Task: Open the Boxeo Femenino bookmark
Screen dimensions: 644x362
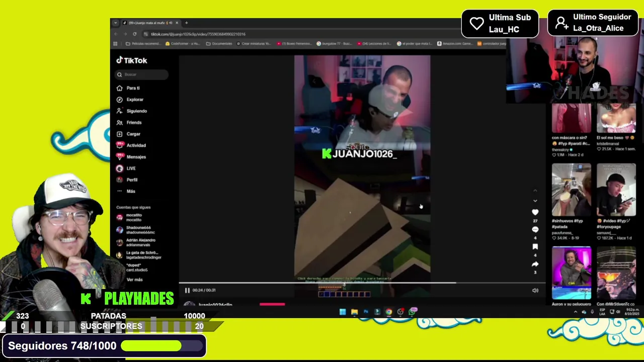Action: (x=295, y=44)
